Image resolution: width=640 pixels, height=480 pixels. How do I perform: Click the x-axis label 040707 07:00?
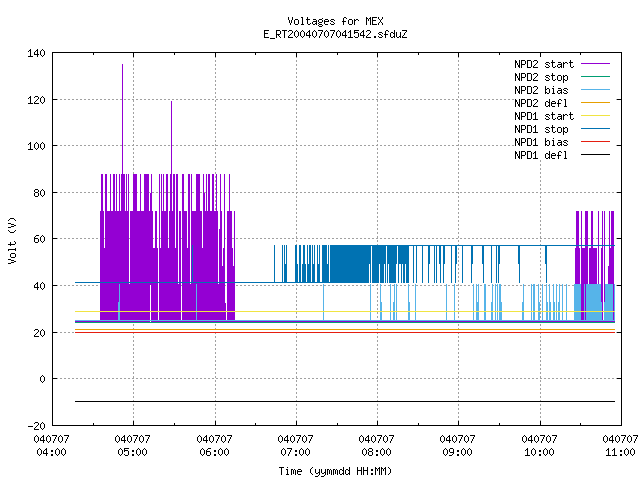click(296, 446)
